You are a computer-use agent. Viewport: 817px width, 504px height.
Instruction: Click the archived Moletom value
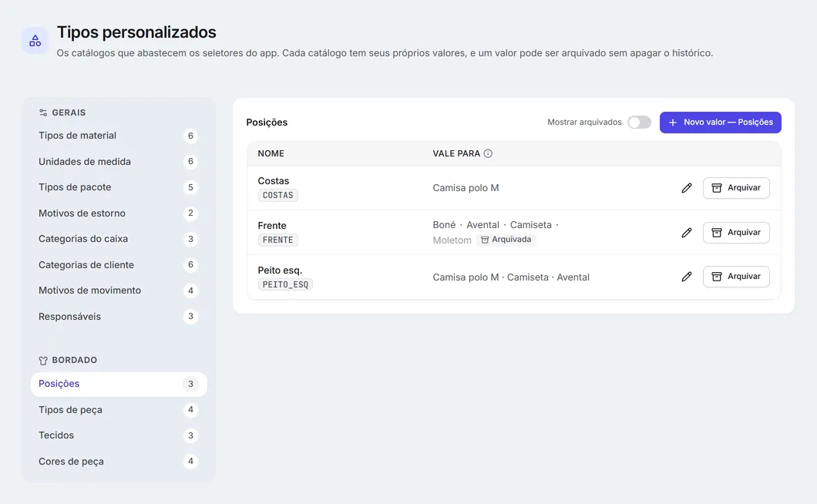coord(452,240)
